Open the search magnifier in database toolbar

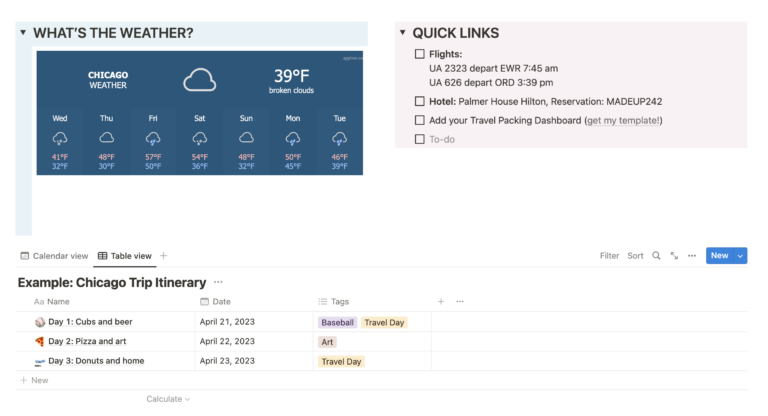[656, 255]
